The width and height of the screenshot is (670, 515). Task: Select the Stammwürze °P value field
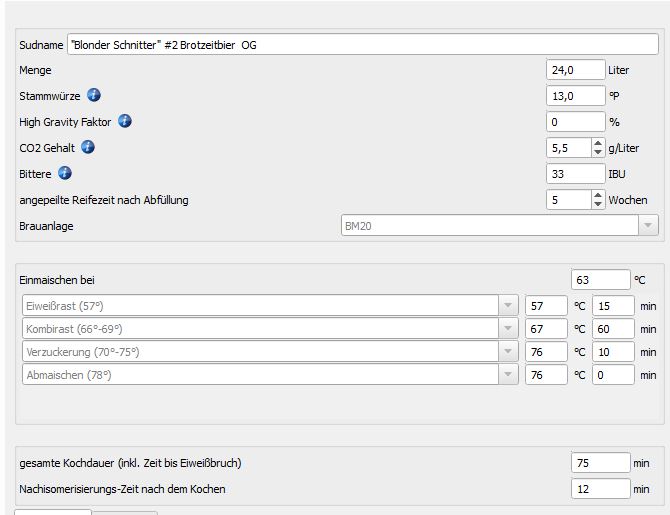coord(575,96)
